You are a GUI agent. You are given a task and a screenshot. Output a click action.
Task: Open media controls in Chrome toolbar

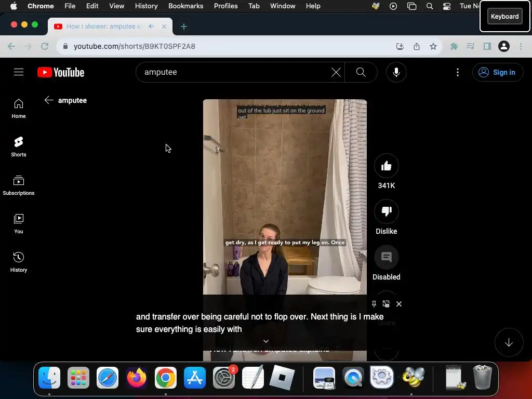tap(470, 46)
